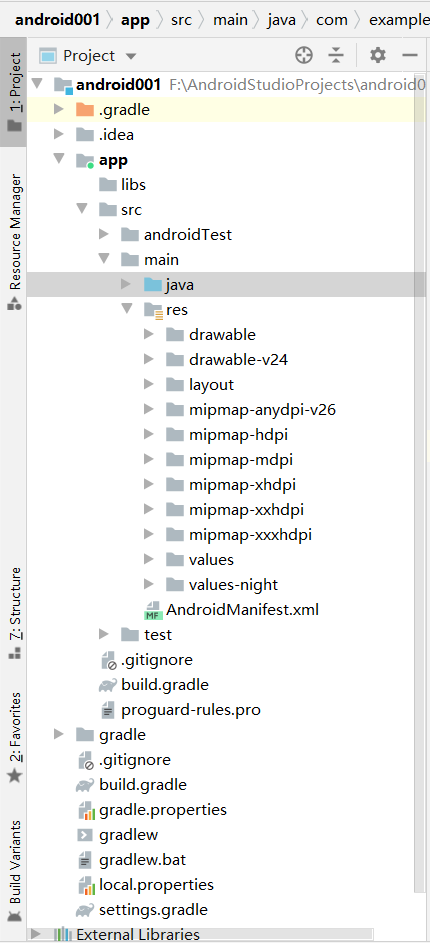Viewport: 430px width, 943px height.
Task: Hide the Project panel with minus icon
Action: coord(410,56)
